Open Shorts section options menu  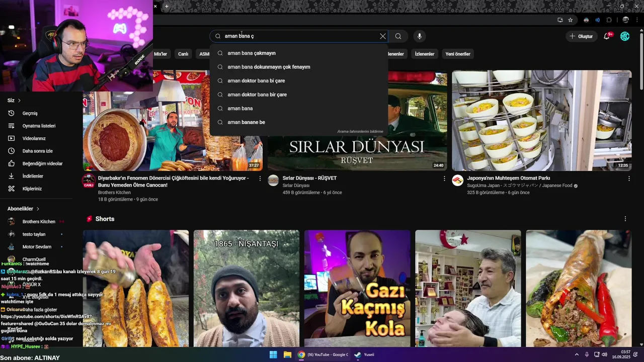pos(625,219)
